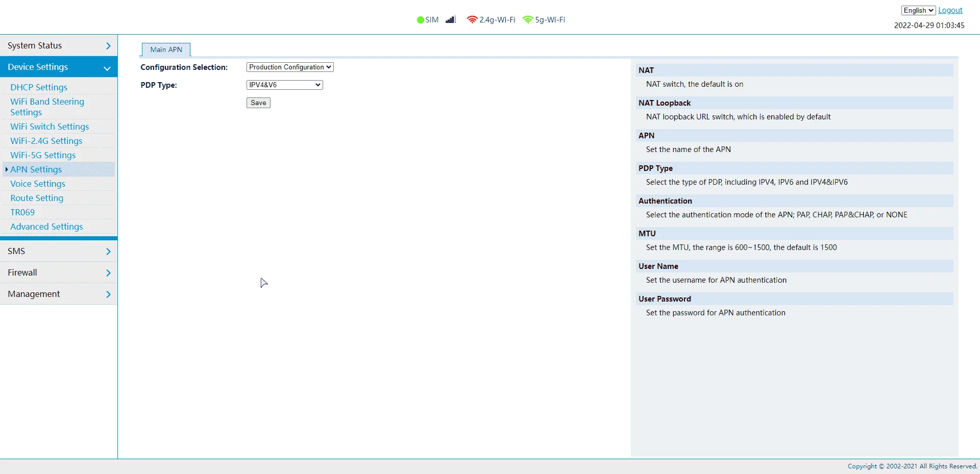Click the Save button

point(258,103)
